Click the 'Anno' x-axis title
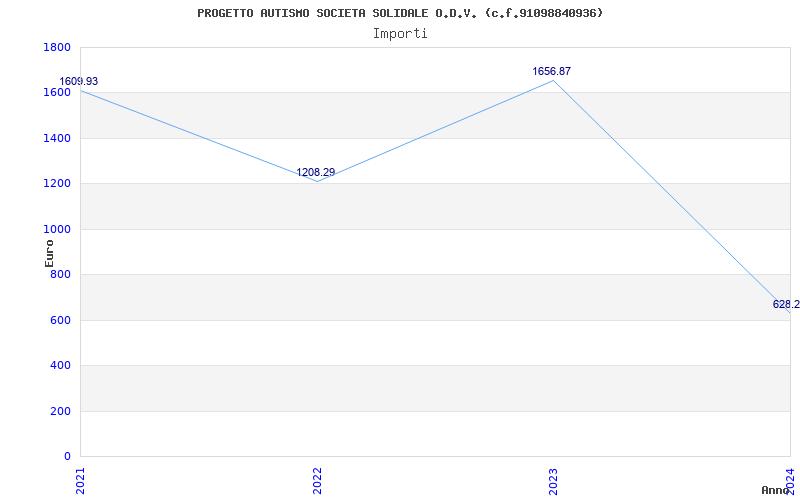This screenshot has width=800, height=500. coord(776,490)
